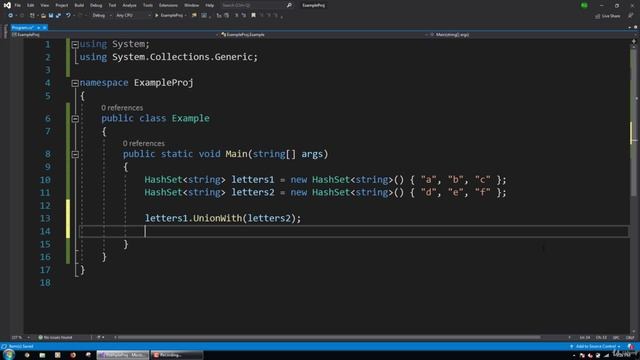Open the View menu
640x360 pixels.
click(x=44, y=5)
